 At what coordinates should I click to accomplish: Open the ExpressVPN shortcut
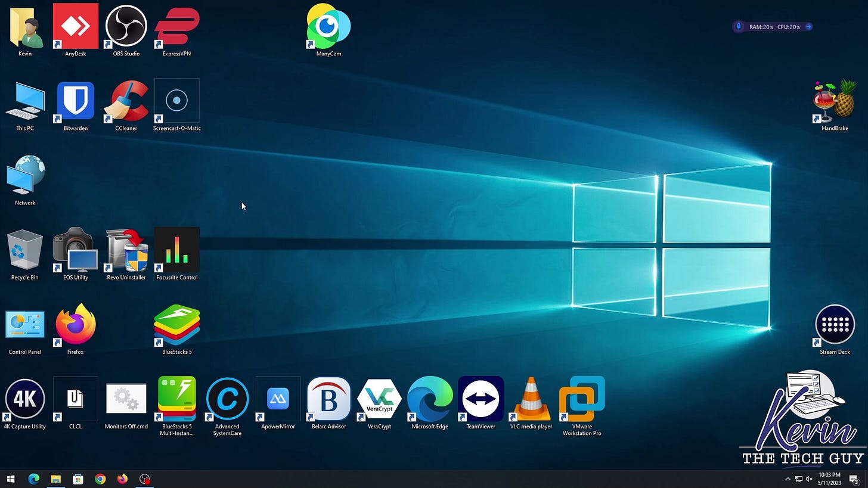click(177, 30)
